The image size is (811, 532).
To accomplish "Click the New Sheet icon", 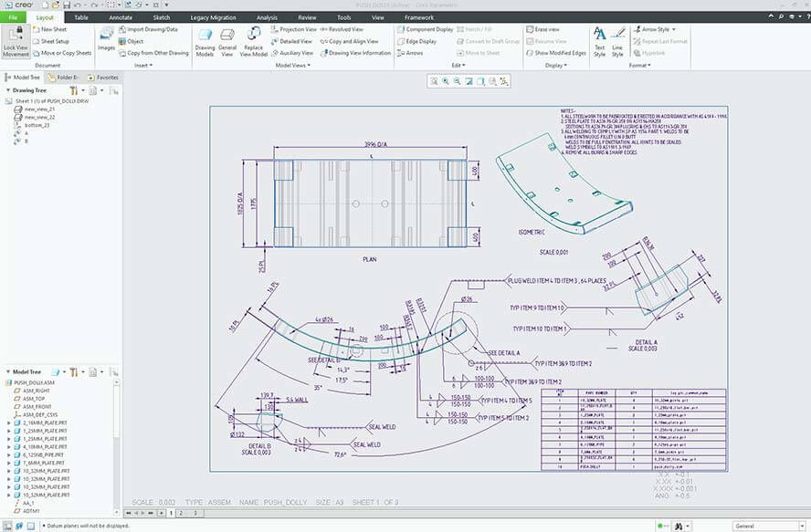I will (x=37, y=29).
